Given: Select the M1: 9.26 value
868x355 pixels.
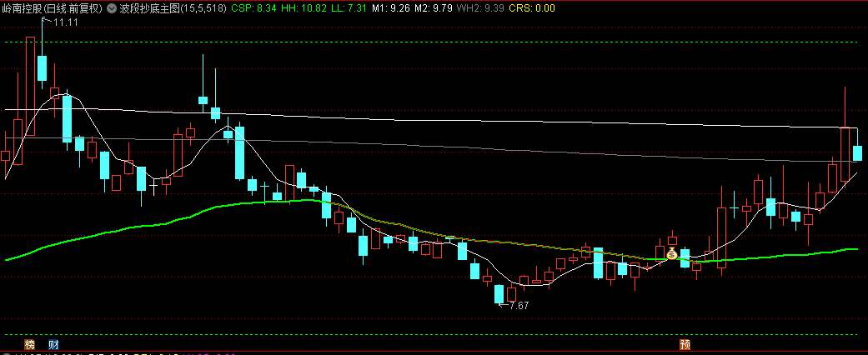Looking at the screenshot, I should click(390, 8).
